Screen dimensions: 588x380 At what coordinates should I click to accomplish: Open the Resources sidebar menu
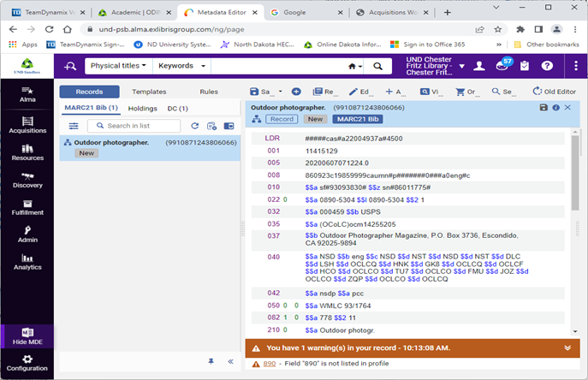pos(27,152)
